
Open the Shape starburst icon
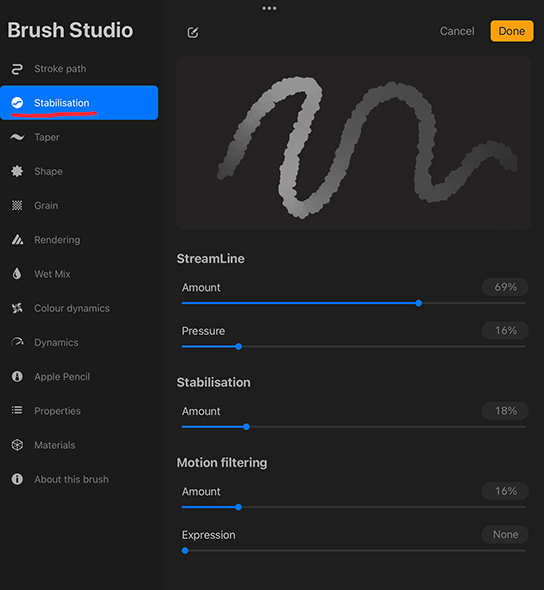tap(17, 171)
